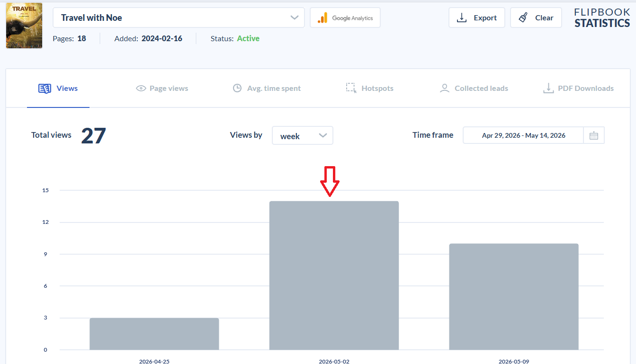
Task: Open the Collected leads tab
Action: tap(474, 89)
